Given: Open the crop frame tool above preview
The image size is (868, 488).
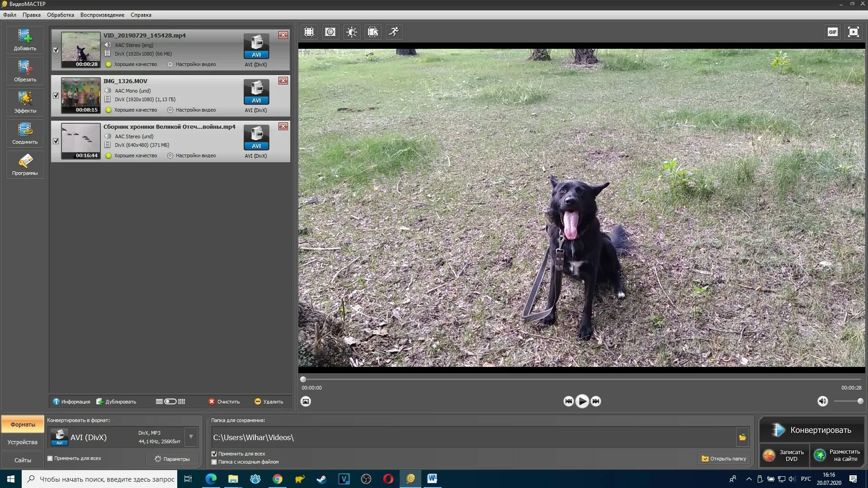Looking at the screenshot, I should [309, 32].
